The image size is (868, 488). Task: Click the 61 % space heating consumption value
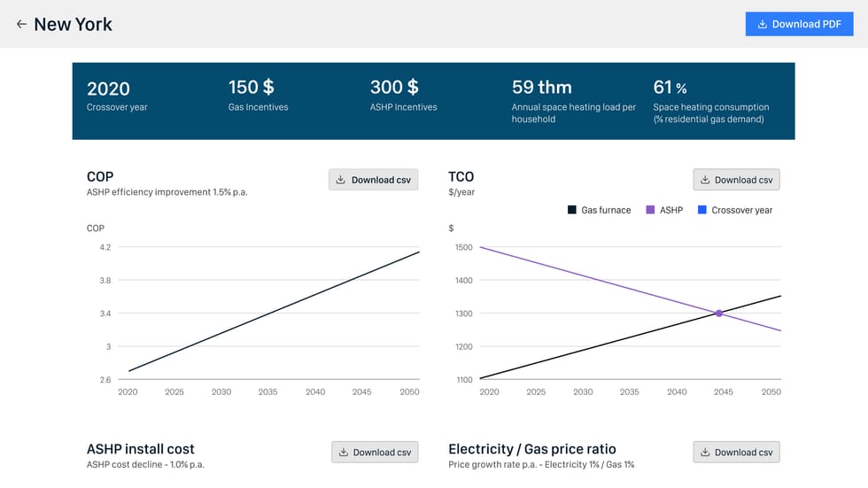click(670, 87)
